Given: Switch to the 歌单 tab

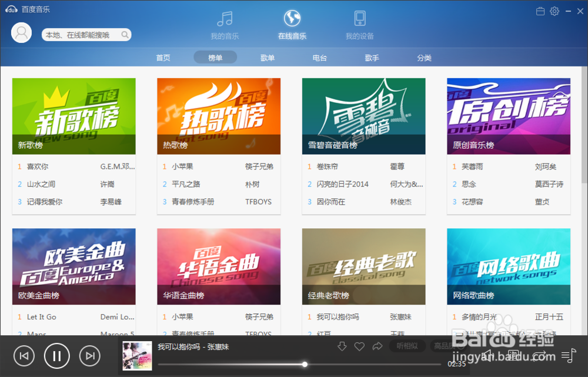Looking at the screenshot, I should [x=268, y=58].
